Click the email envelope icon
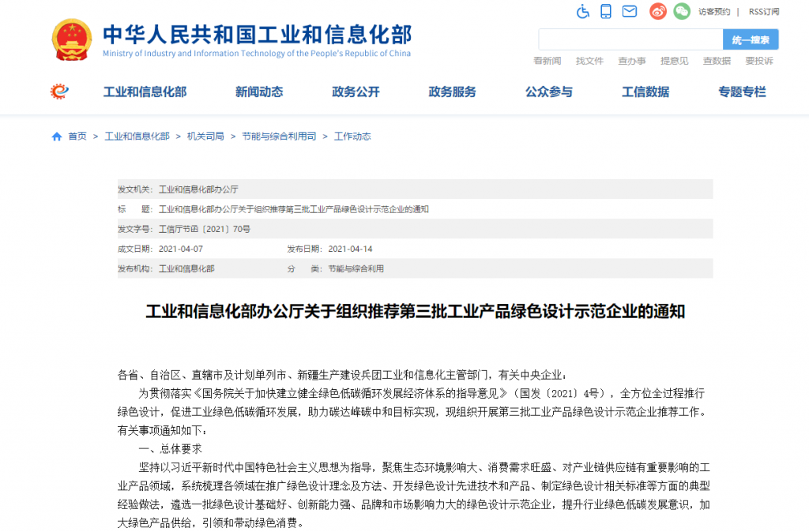This screenshot has height=532, width=809. [629, 12]
